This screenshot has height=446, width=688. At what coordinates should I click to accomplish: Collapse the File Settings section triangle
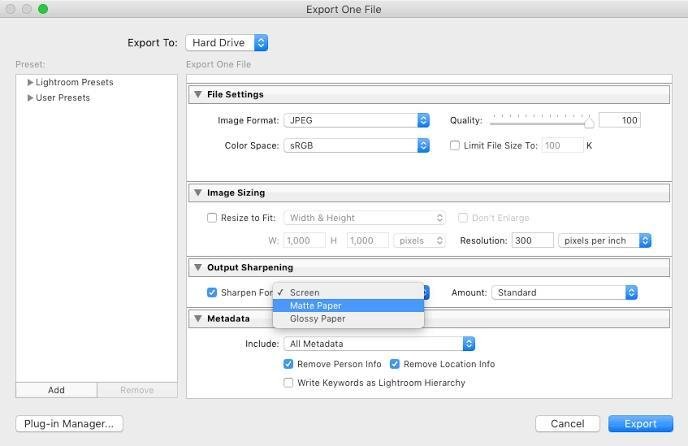pos(198,95)
